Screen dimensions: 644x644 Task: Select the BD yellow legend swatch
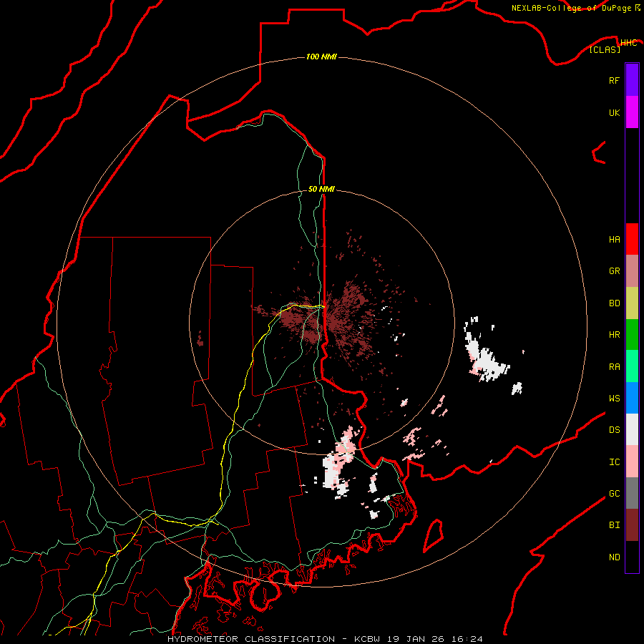[x=632, y=303]
